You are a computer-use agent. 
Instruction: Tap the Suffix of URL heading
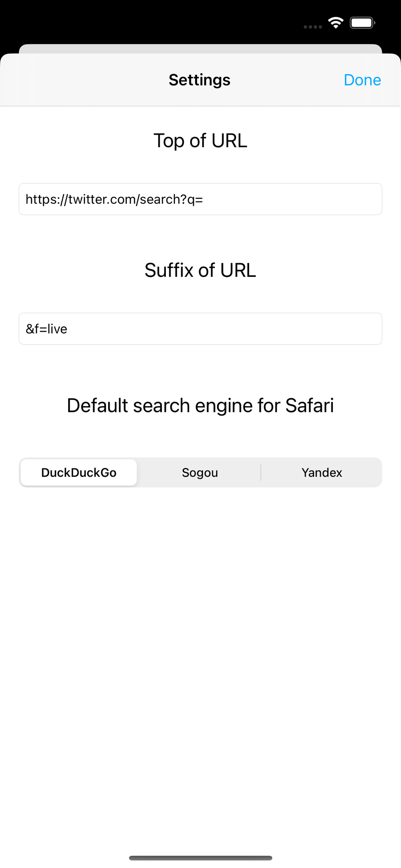(x=200, y=270)
